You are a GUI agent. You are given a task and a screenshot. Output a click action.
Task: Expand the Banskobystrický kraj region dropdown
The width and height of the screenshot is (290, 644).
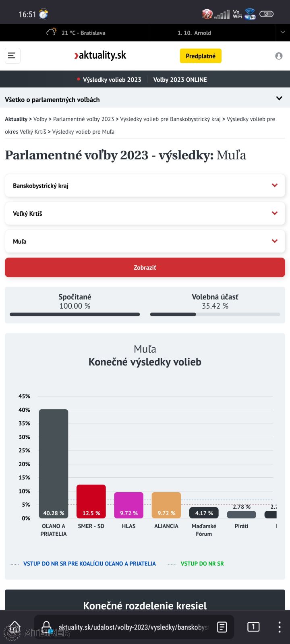coord(275,186)
